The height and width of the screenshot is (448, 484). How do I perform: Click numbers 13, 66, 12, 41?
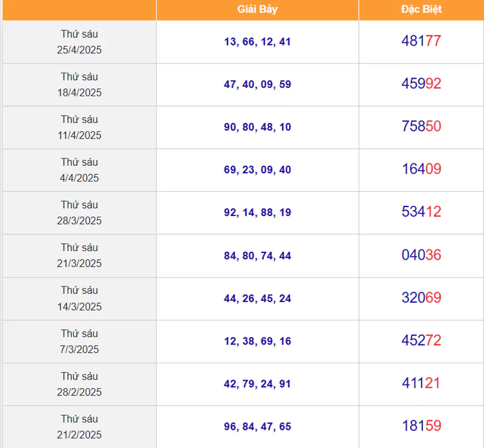click(257, 42)
